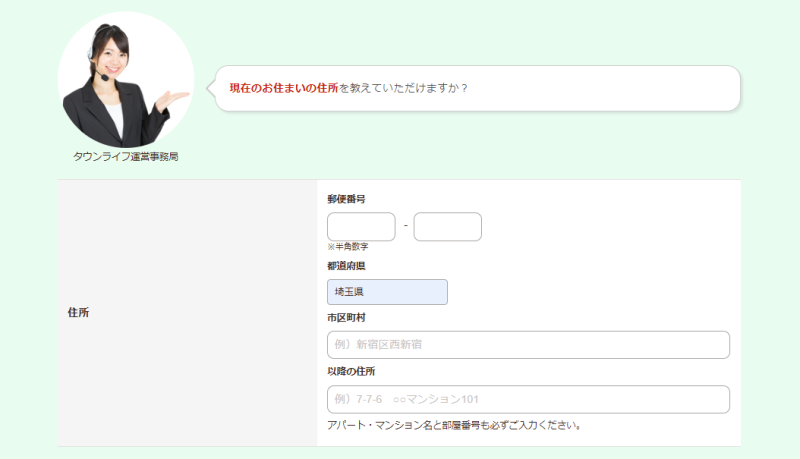Click the 以降の住所 label

tap(351, 371)
